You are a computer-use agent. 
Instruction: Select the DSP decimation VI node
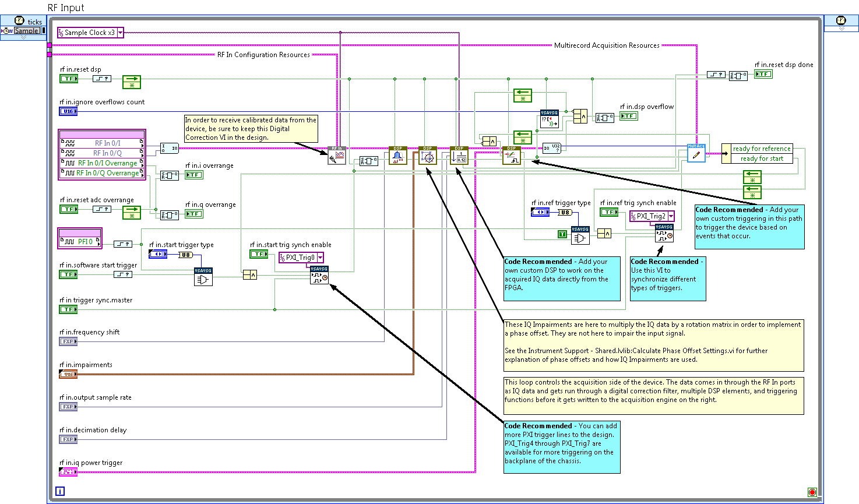[459, 156]
